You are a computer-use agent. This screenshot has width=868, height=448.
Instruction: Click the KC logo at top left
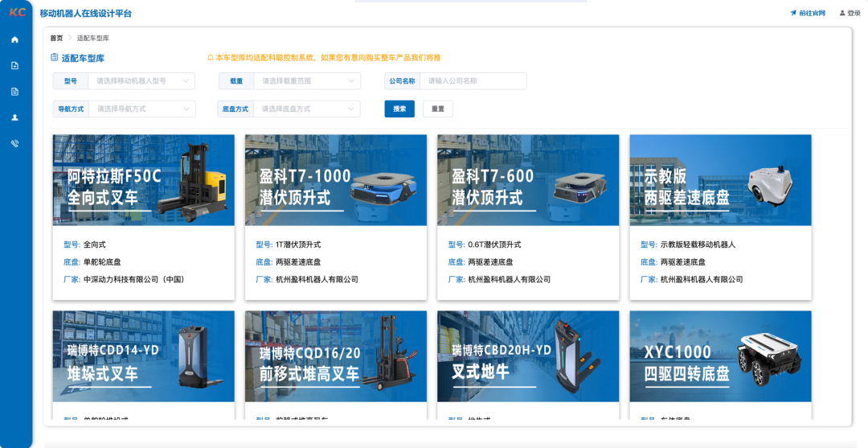(17, 13)
